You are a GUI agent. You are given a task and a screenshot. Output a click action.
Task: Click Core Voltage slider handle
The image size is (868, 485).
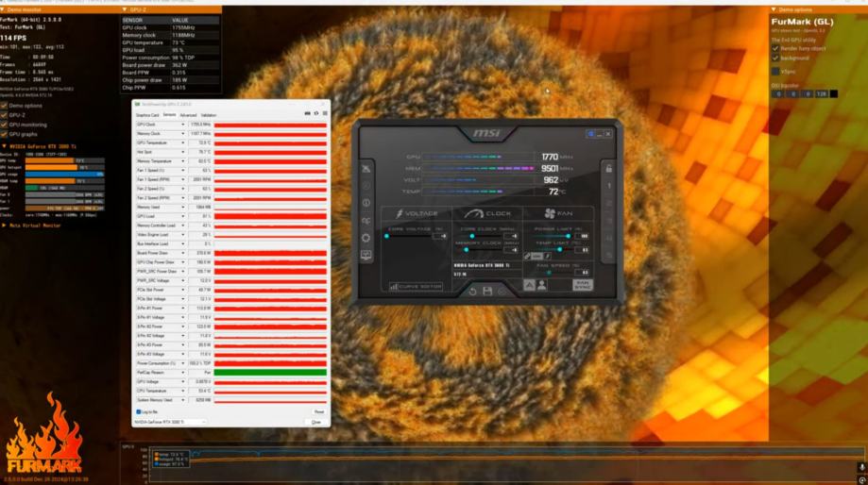(x=386, y=236)
